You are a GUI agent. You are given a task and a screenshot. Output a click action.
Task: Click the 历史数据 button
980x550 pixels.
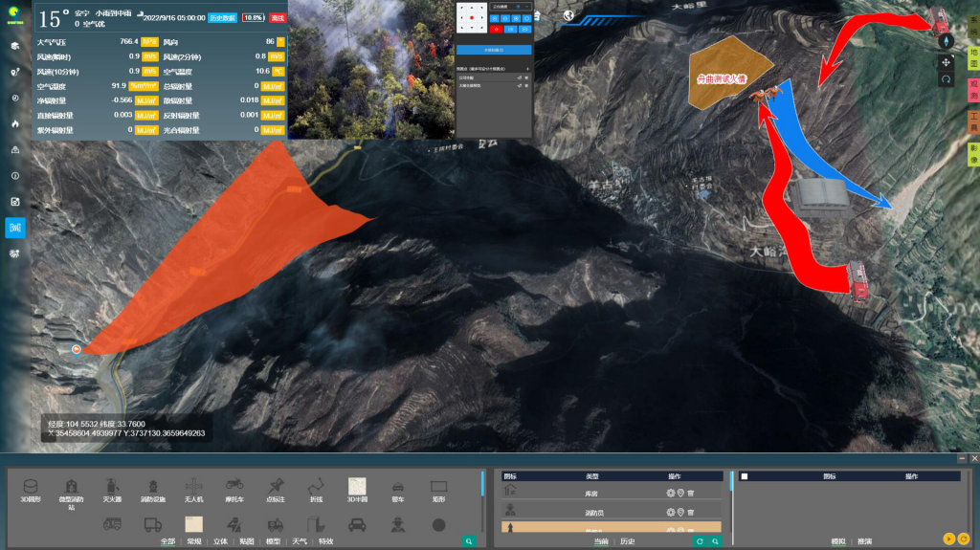[222, 17]
